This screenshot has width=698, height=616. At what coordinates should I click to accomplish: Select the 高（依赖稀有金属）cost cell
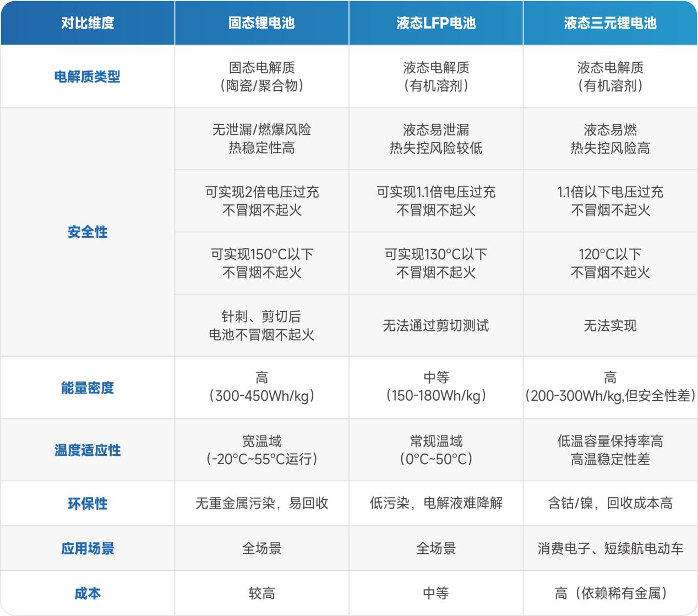point(610,593)
